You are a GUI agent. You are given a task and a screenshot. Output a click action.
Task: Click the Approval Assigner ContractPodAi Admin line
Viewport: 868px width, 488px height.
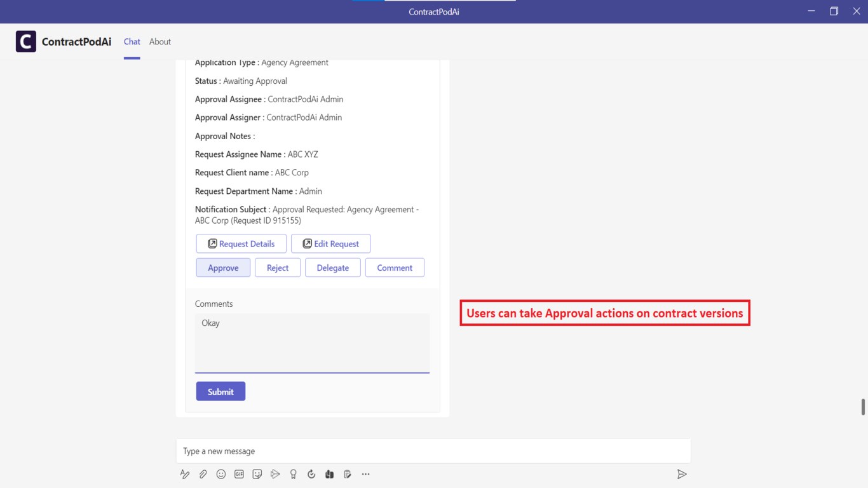coord(269,118)
